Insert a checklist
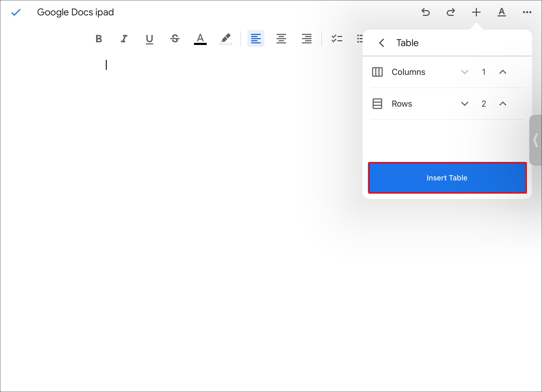The image size is (542, 392). click(337, 39)
